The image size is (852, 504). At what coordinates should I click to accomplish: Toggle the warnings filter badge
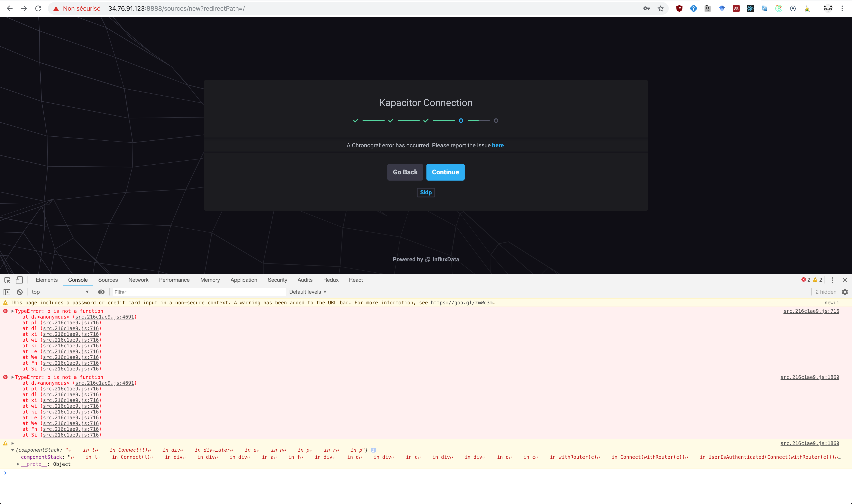point(818,280)
